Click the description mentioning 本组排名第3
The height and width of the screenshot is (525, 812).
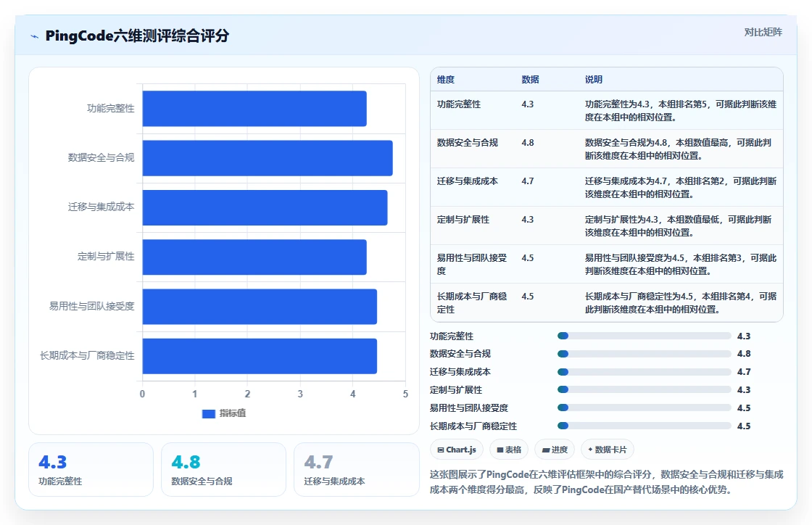(x=681, y=264)
